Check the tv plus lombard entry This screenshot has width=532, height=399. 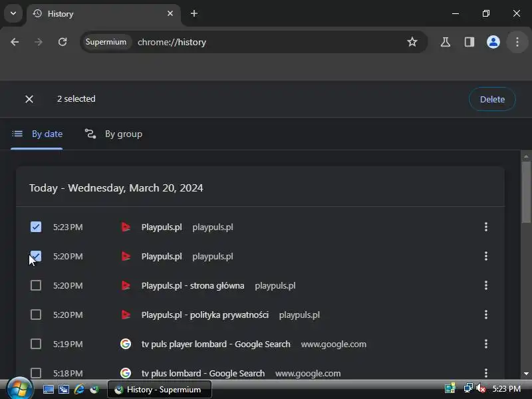click(x=36, y=373)
